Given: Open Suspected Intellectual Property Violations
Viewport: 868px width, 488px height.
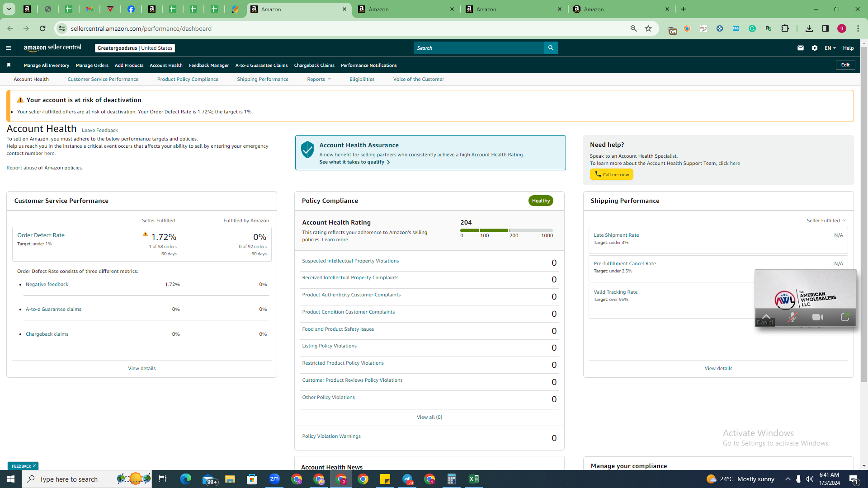Looking at the screenshot, I should [350, 261].
